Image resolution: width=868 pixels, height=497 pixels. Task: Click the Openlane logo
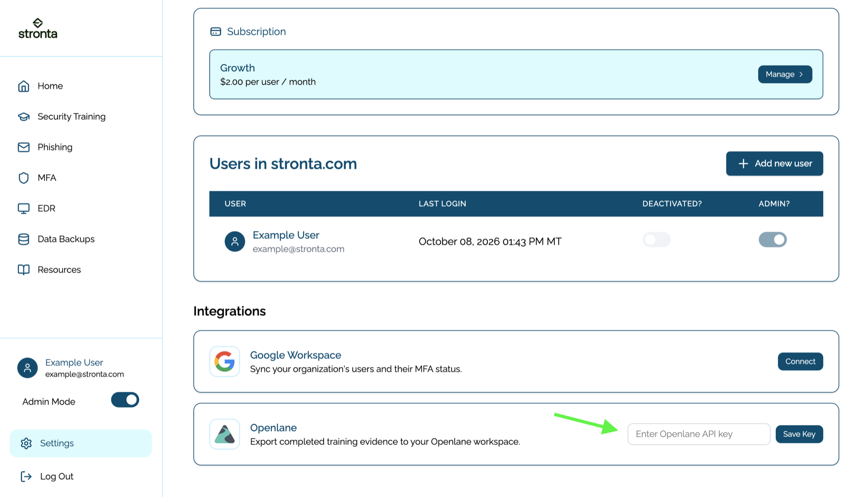click(225, 434)
